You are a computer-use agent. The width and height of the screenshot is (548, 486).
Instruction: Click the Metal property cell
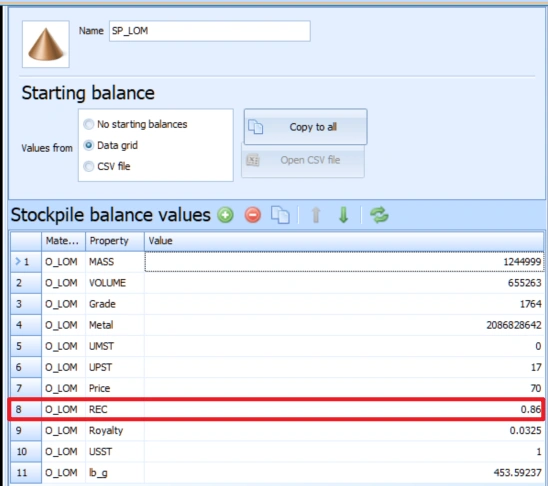[115, 325]
